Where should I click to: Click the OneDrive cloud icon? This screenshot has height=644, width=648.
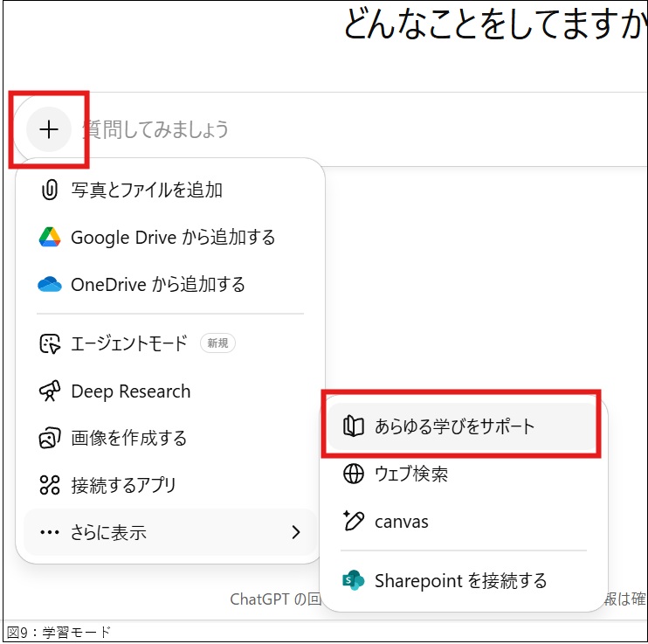[50, 285]
